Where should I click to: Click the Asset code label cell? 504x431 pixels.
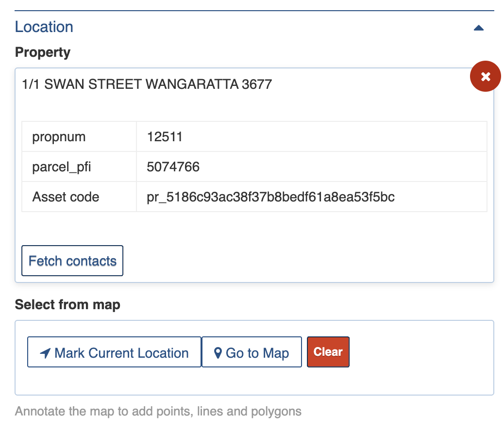point(66,197)
